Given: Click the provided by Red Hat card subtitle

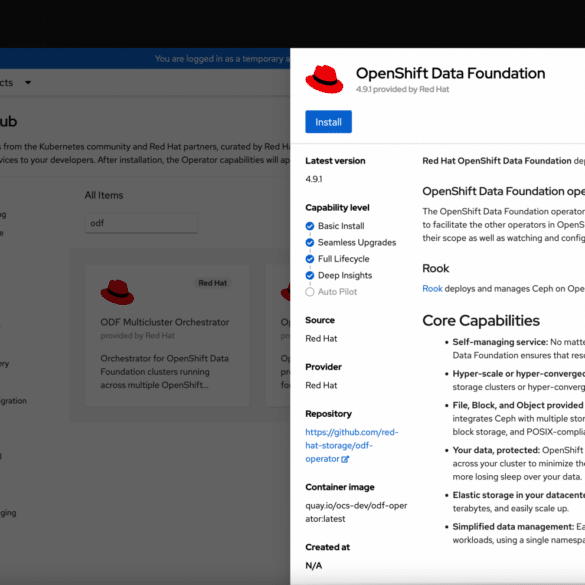Looking at the screenshot, I should click(x=137, y=335).
